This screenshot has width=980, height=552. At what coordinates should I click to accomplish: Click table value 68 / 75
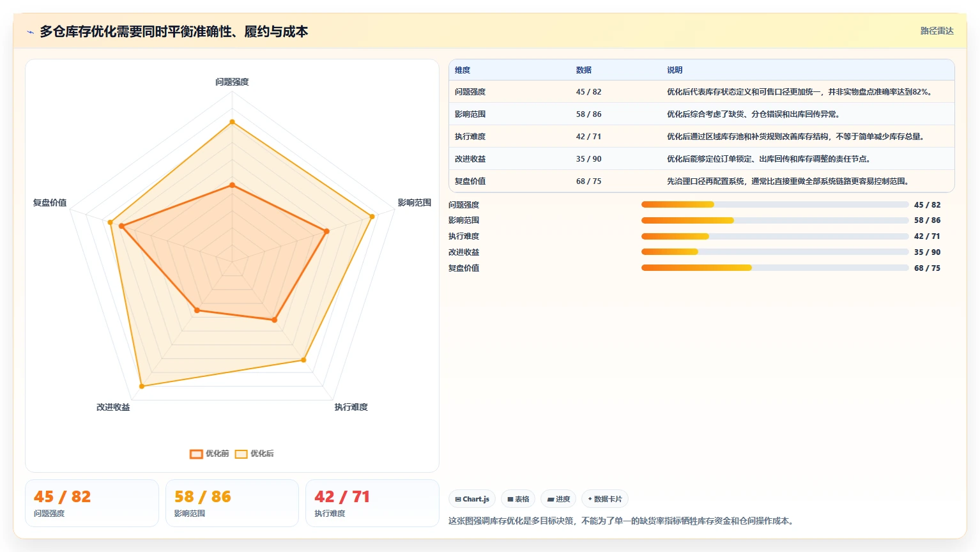588,181
